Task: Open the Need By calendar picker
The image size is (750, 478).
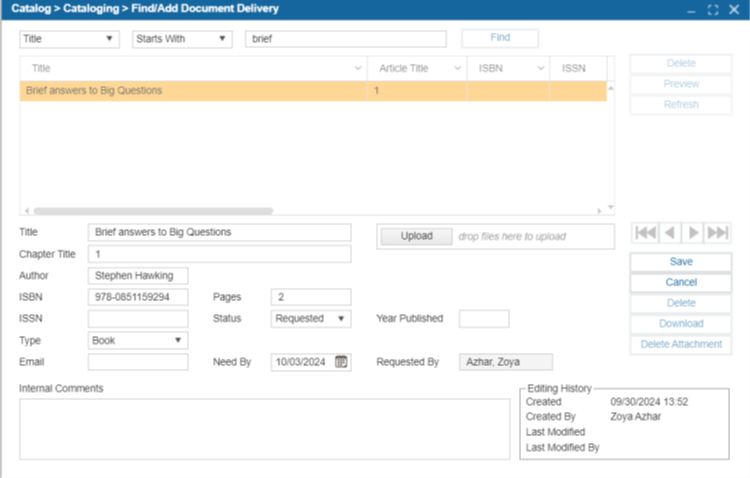Action: [341, 362]
